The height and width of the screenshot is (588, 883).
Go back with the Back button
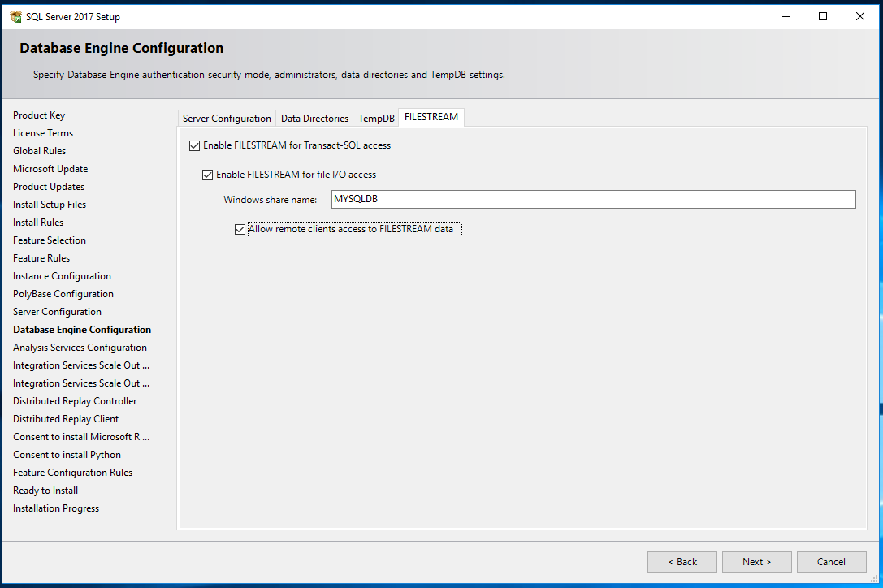click(682, 562)
